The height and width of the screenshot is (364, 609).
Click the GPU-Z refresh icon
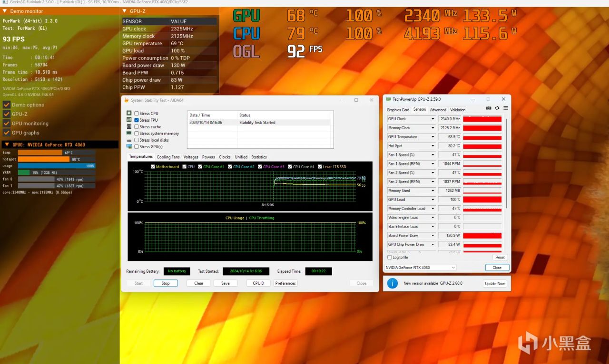point(497,108)
